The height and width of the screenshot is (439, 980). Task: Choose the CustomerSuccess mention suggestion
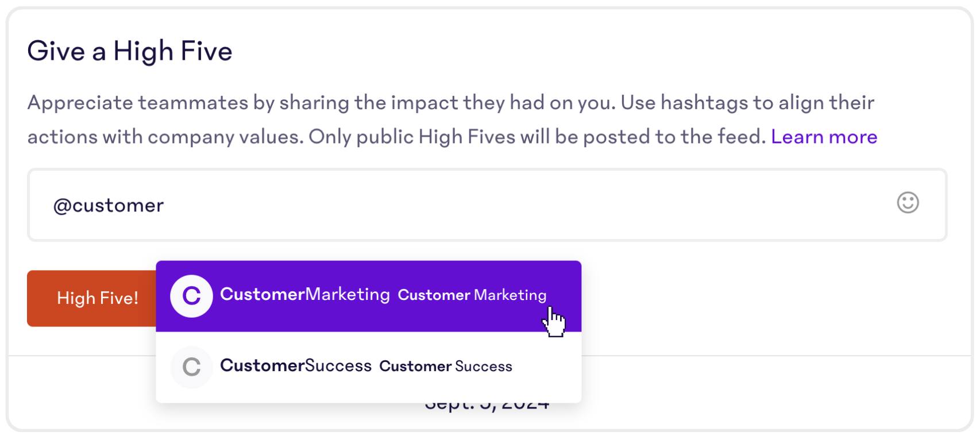(x=368, y=367)
